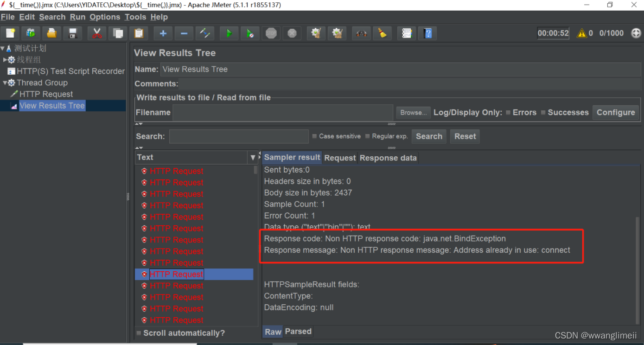This screenshot has height=345, width=644.
Task: Click the Configure button
Action: coord(616,112)
